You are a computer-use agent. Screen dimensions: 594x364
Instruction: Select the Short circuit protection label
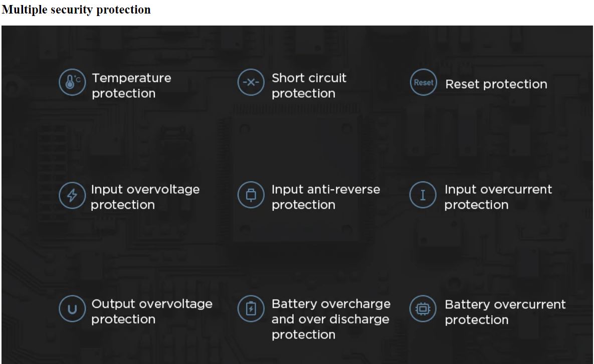click(x=309, y=86)
